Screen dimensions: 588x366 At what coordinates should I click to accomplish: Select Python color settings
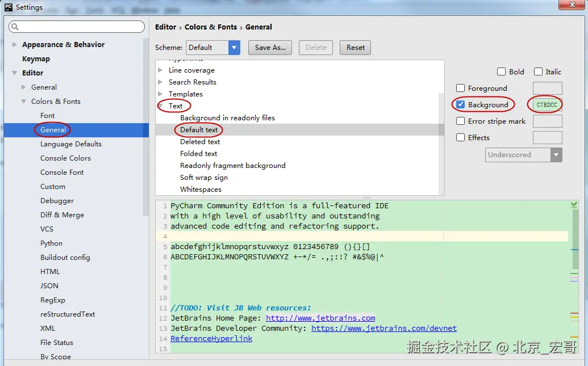point(51,243)
